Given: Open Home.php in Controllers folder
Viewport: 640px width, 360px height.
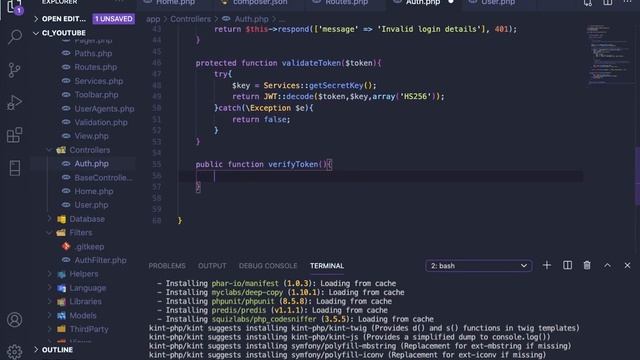Looking at the screenshot, I should click(94, 191).
